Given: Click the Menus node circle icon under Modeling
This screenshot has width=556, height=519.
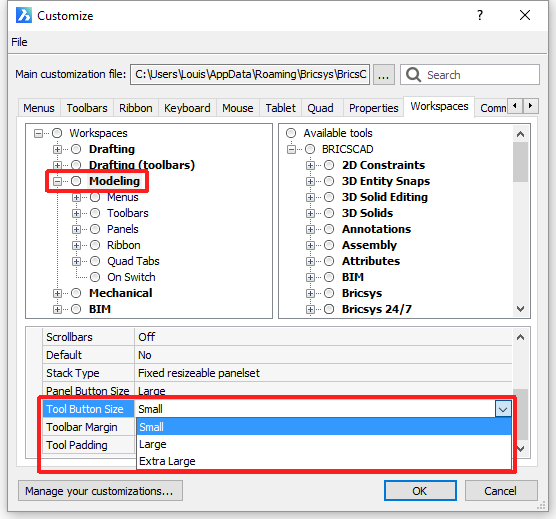Looking at the screenshot, I should tap(95, 197).
